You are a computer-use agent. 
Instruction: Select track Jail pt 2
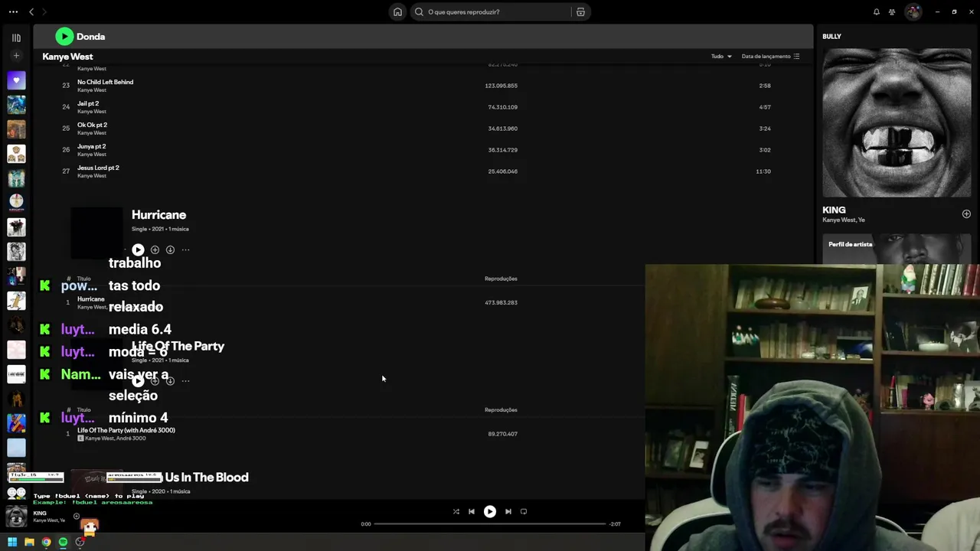point(88,103)
